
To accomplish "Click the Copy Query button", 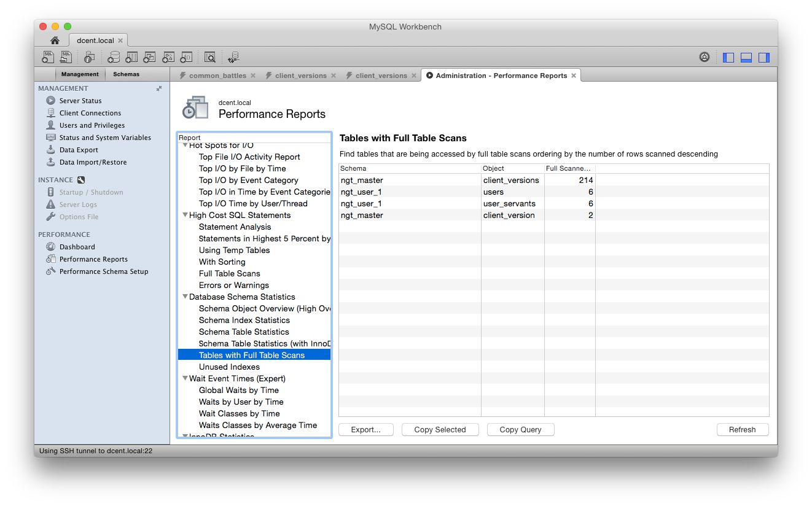I will pyautogui.click(x=521, y=430).
